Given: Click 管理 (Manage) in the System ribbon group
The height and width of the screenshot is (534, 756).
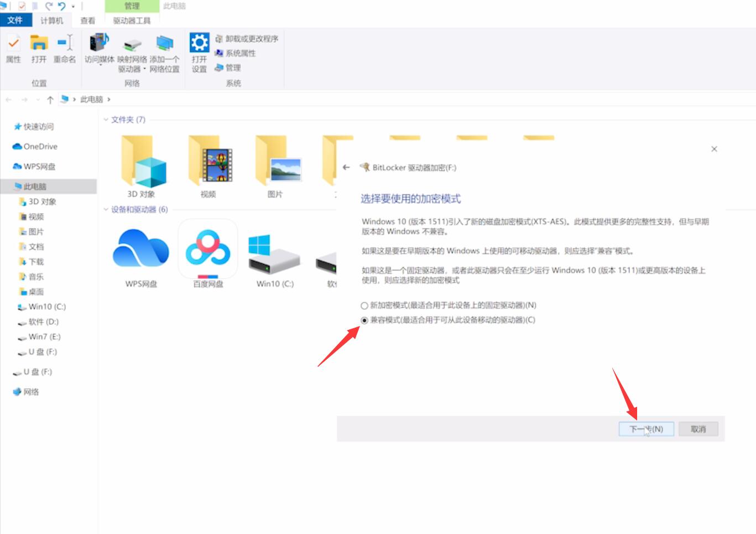Looking at the screenshot, I should tap(228, 68).
